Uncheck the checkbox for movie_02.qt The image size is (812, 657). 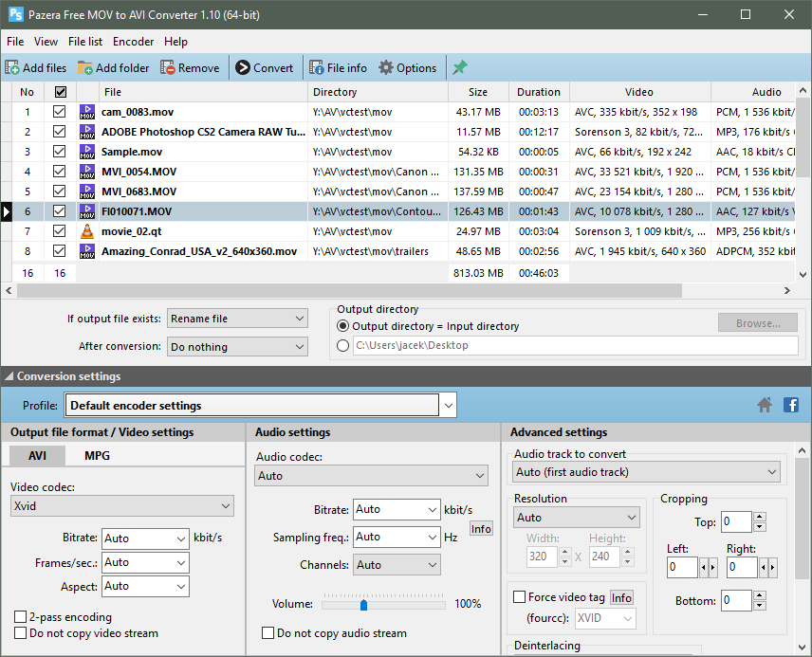tap(60, 231)
